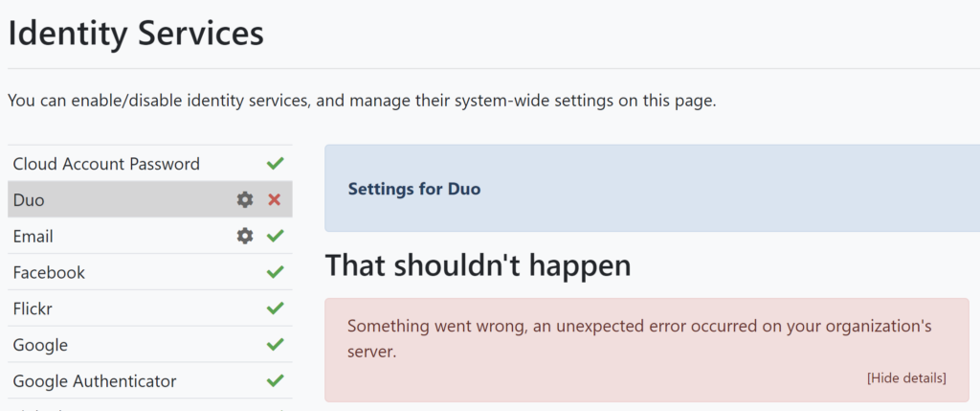Viewport: 980px width, 411px height.
Task: Open Email settings gear icon
Action: click(245, 236)
